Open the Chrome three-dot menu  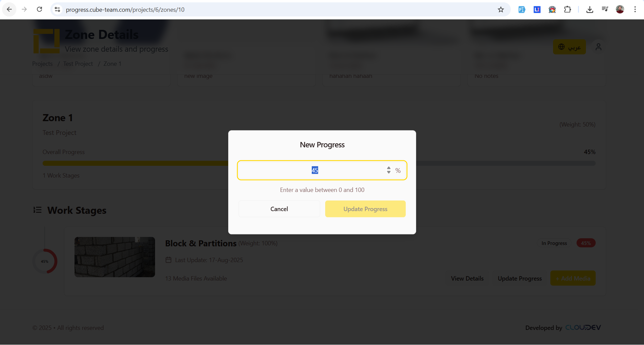click(x=635, y=9)
